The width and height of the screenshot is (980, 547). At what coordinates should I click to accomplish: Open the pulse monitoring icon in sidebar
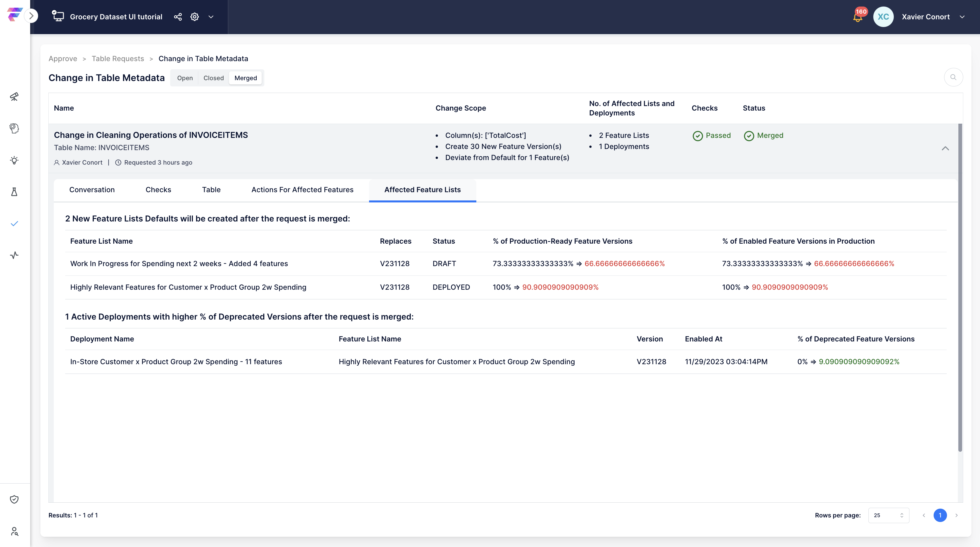pos(15,255)
